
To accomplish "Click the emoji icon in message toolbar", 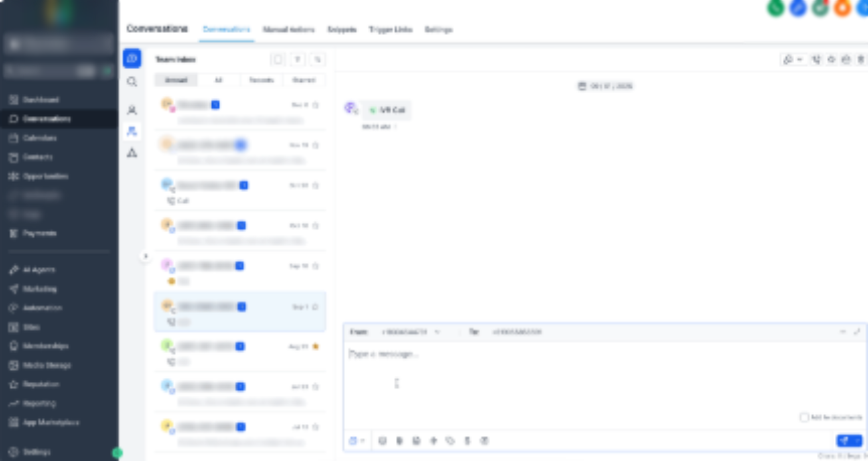I will pos(383,441).
